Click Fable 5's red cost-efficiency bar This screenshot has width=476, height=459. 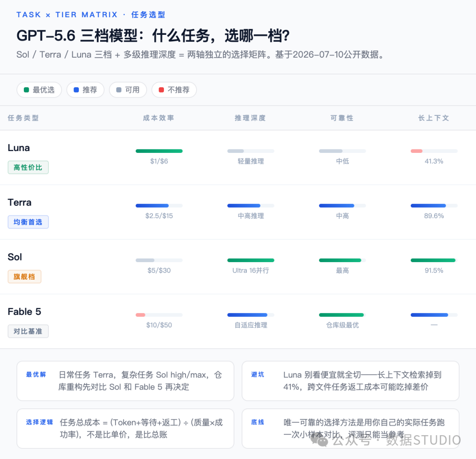pyautogui.click(x=141, y=315)
